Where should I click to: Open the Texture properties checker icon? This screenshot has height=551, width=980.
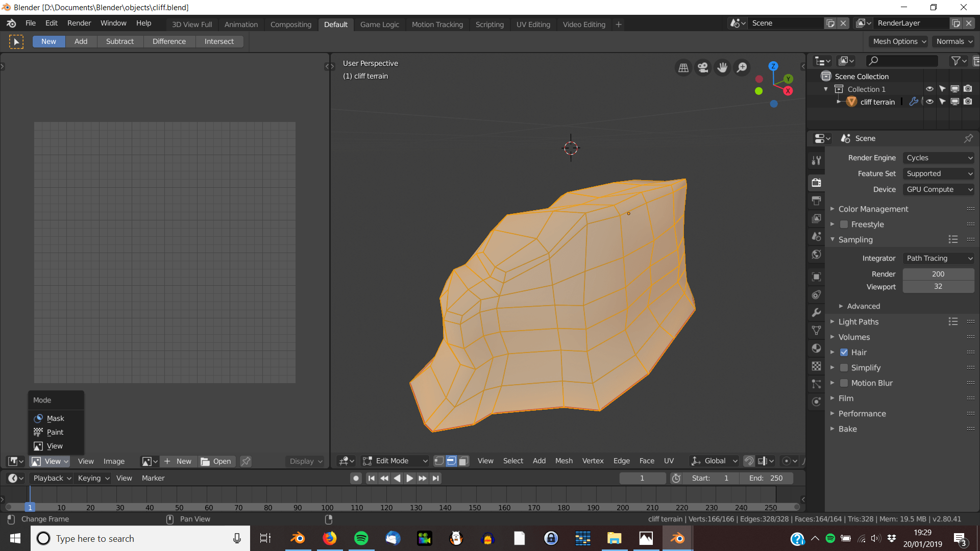click(x=816, y=365)
